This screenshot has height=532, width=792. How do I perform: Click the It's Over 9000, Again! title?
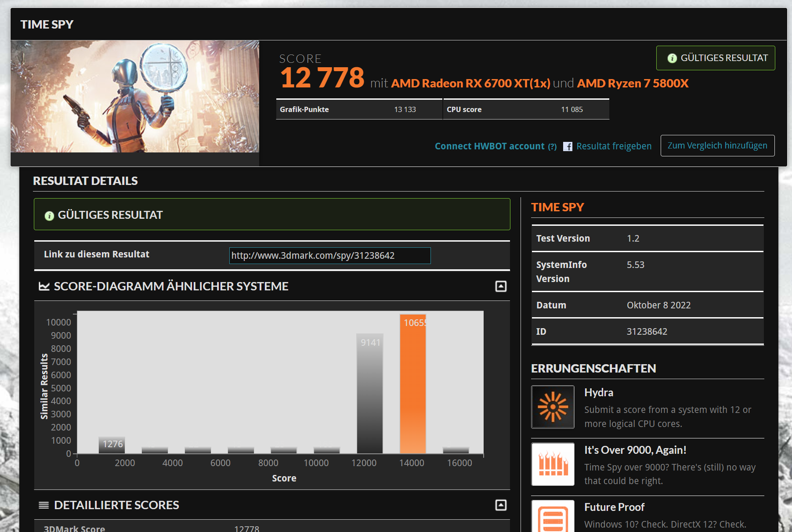point(635,450)
